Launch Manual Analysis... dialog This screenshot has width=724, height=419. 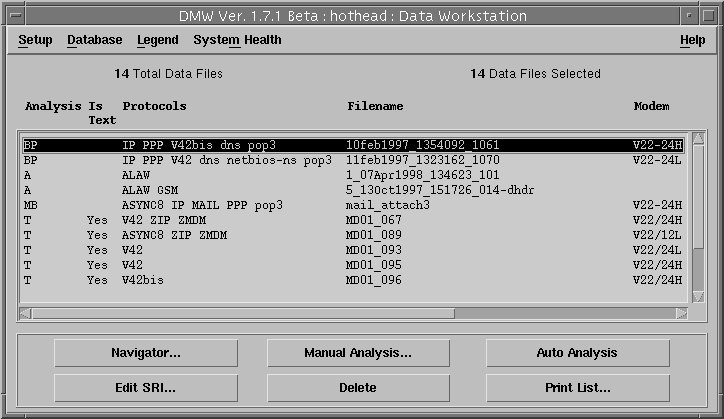[358, 353]
